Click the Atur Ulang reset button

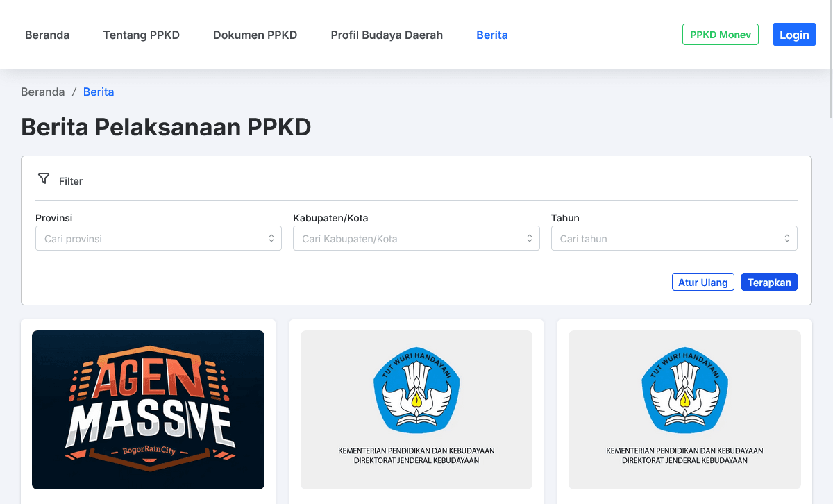[x=702, y=283]
